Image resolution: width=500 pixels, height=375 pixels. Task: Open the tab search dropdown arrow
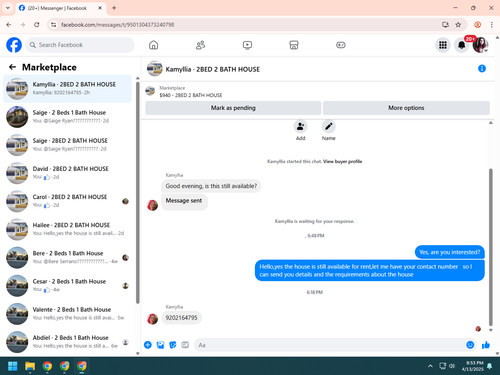(8, 8)
